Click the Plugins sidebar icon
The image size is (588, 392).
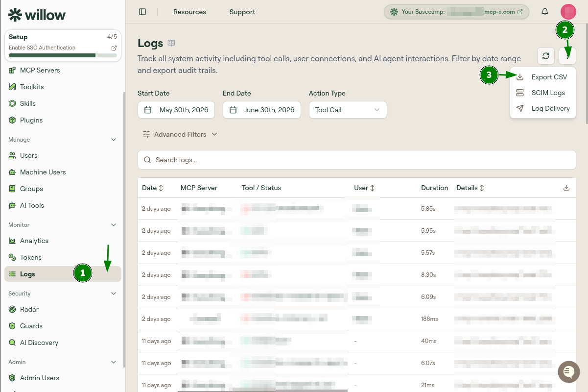tap(12, 120)
